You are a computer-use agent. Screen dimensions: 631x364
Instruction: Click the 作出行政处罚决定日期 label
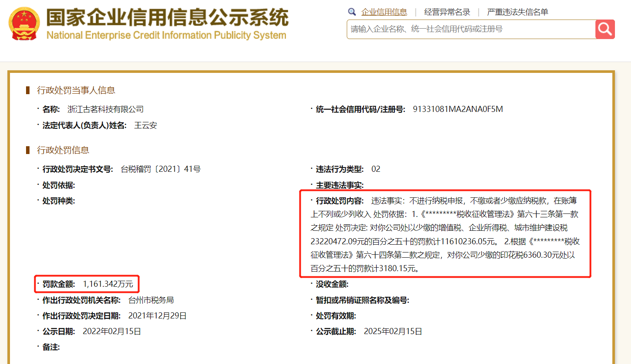[82, 316]
